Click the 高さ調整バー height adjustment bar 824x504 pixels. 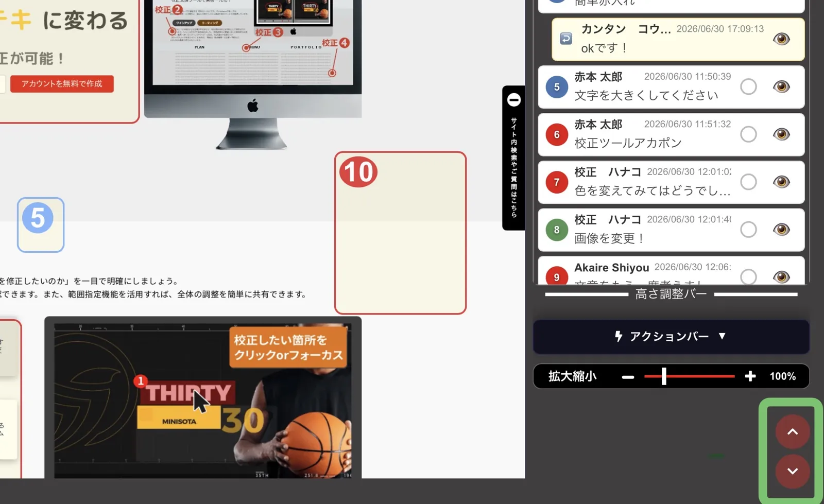pos(671,294)
